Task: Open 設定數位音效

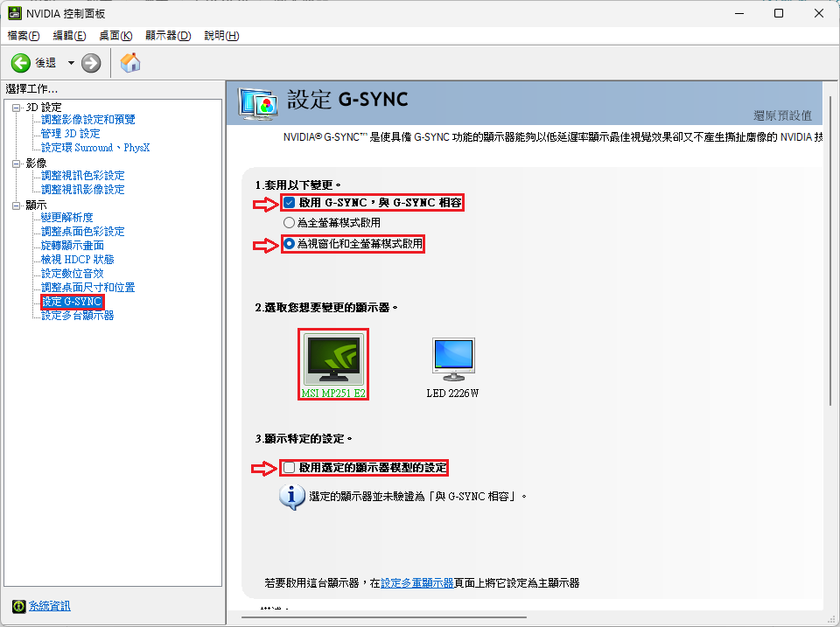Action: click(x=73, y=273)
